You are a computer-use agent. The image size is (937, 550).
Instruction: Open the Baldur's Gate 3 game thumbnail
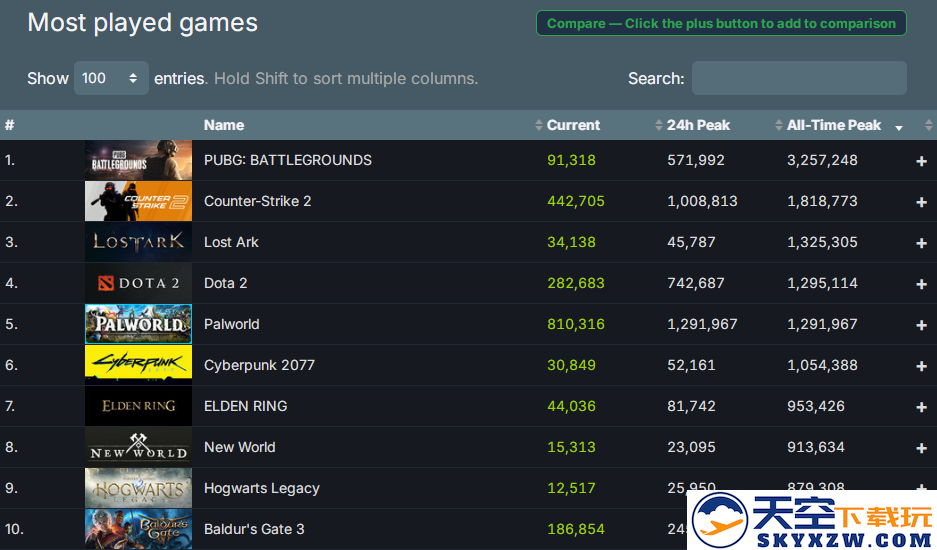pos(139,529)
